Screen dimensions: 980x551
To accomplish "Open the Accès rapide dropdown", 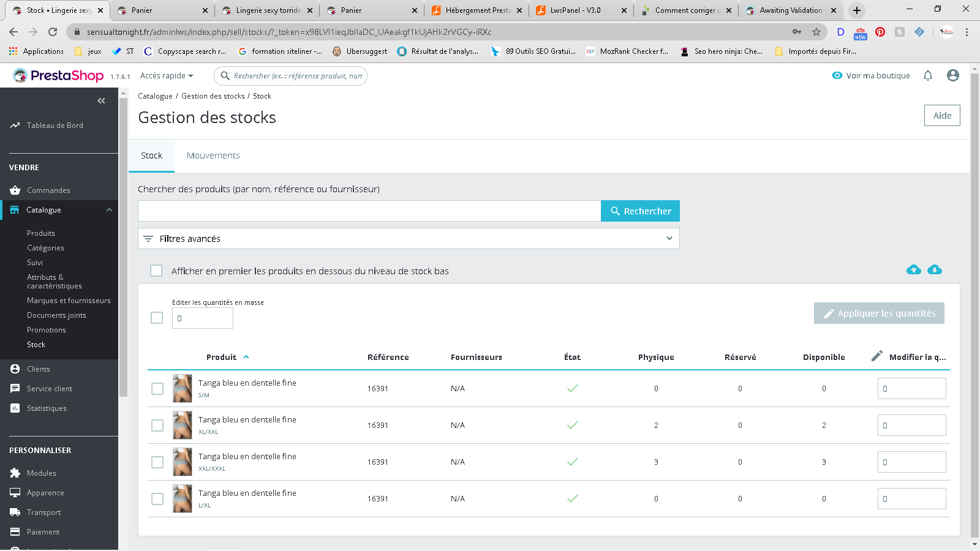I will click(167, 76).
